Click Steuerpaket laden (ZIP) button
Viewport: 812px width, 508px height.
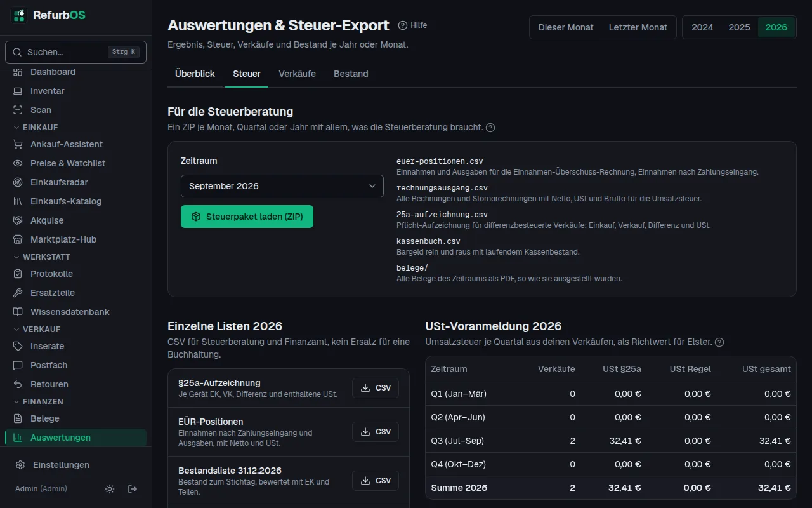tap(247, 217)
